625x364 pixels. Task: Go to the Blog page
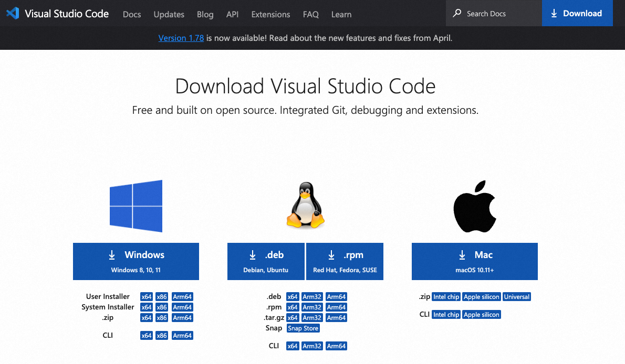[x=205, y=14]
